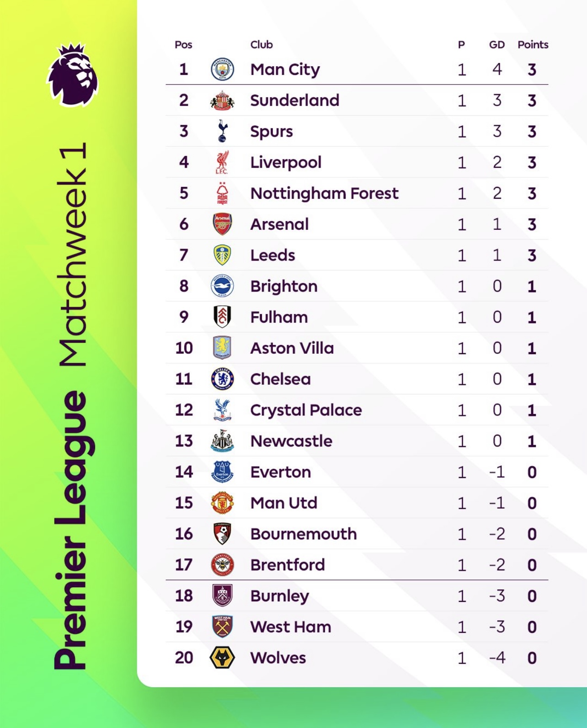Click the Points column header

click(x=533, y=45)
